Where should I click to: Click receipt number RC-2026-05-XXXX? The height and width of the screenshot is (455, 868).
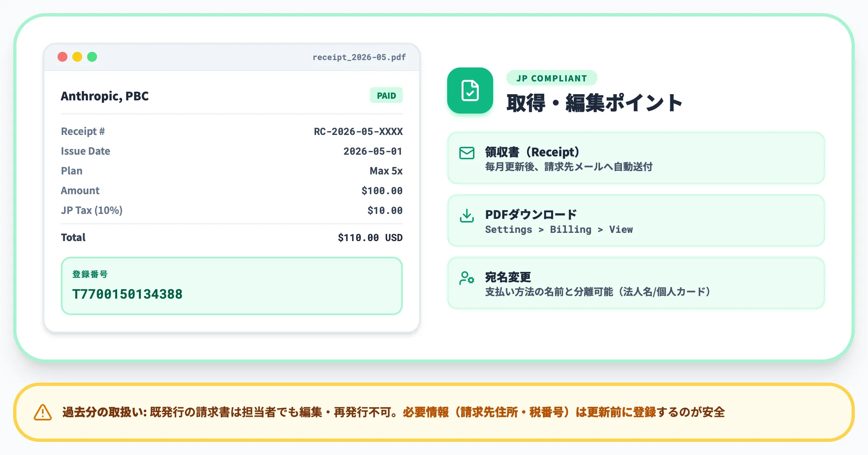pyautogui.click(x=358, y=132)
